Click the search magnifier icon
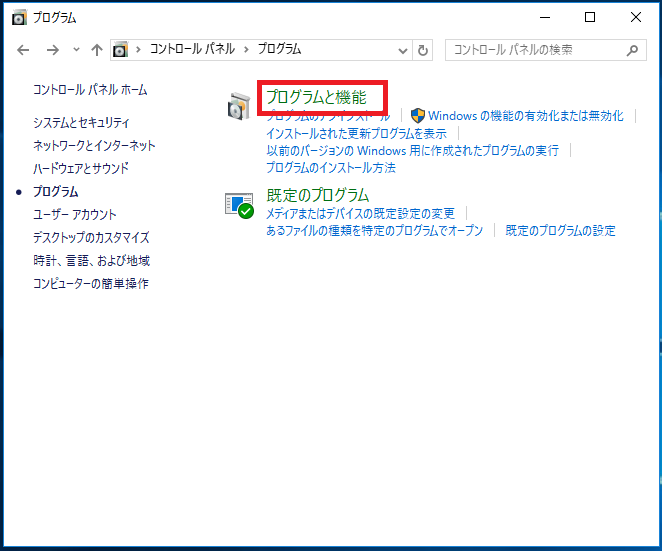 (x=632, y=50)
